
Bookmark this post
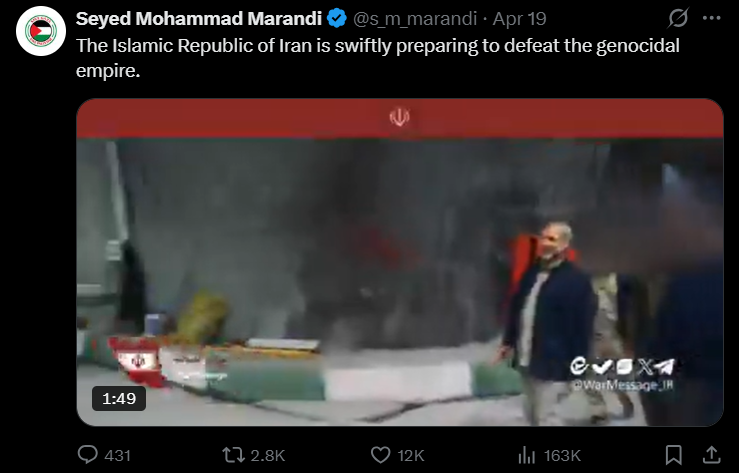pos(673,455)
